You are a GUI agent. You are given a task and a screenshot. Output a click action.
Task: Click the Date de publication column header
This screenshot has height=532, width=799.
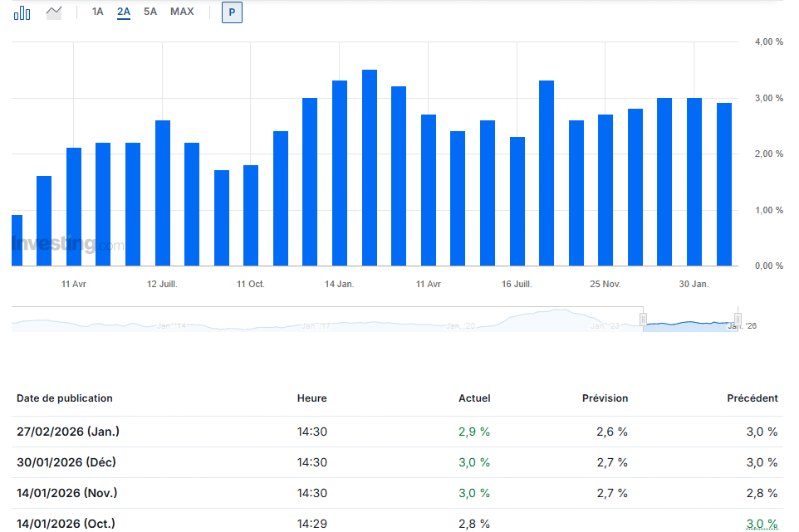pos(65,398)
